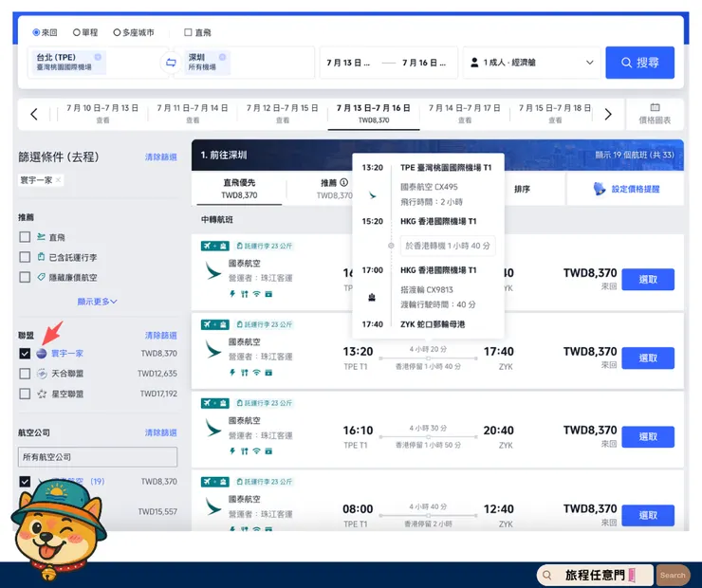Screen dimensions: 702x588
Task: Tick the 天合聯盟 alliance checkbox
Action: [x=25, y=374]
